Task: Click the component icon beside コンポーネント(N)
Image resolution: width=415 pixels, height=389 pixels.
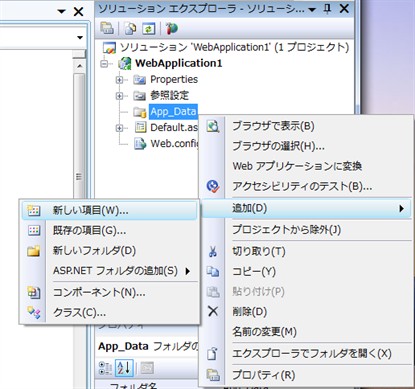Action: click(x=34, y=292)
